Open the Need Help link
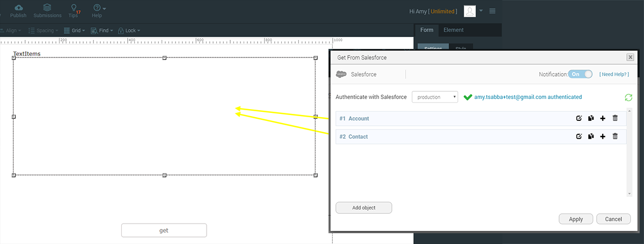 614,74
